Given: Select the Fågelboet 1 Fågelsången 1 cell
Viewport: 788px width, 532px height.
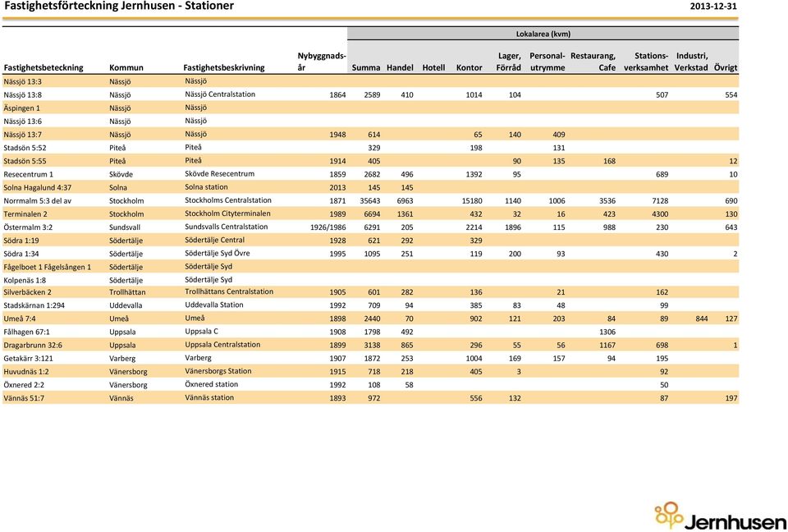Looking at the screenshot, I should pos(48,267).
